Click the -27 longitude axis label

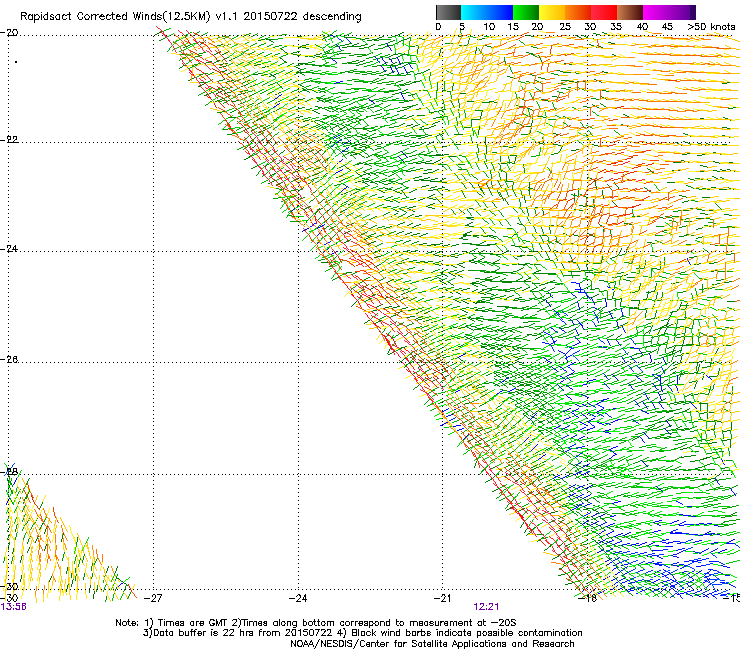tap(152, 598)
